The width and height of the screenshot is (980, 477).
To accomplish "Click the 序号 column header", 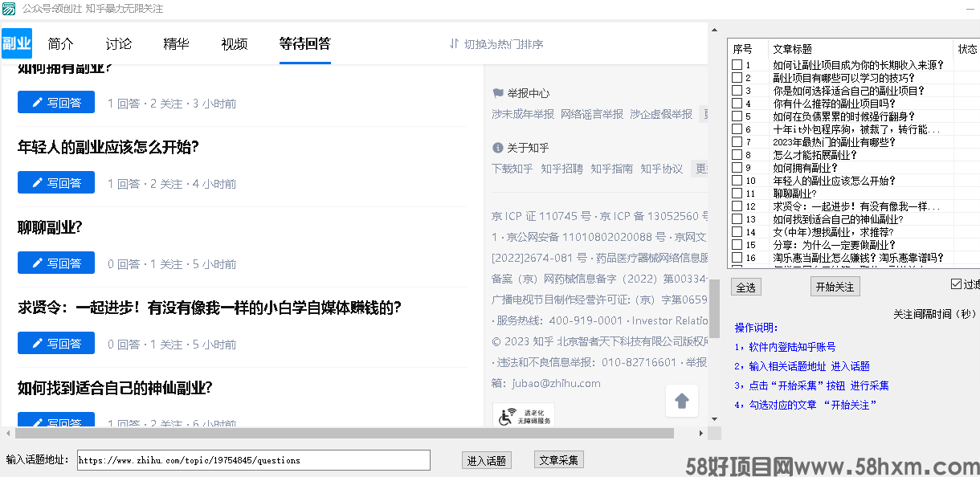I will pyautogui.click(x=748, y=49).
